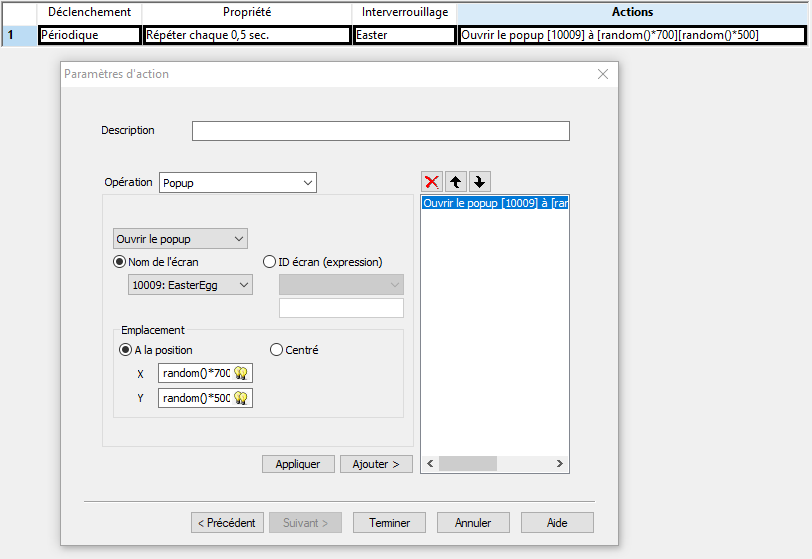Click the 'Périodique' cell in row 1
This screenshot has height=559, width=812.
coord(89,35)
